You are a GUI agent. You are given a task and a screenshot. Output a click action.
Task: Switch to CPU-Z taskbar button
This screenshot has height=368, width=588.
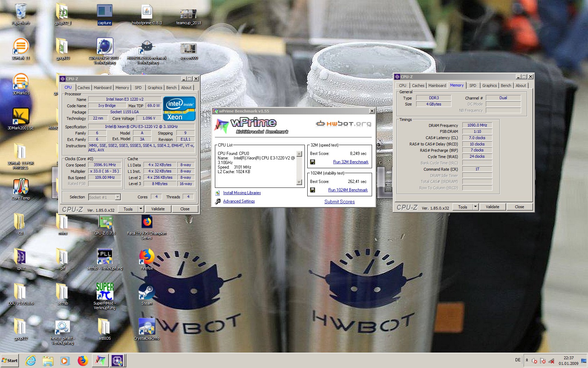click(x=117, y=360)
